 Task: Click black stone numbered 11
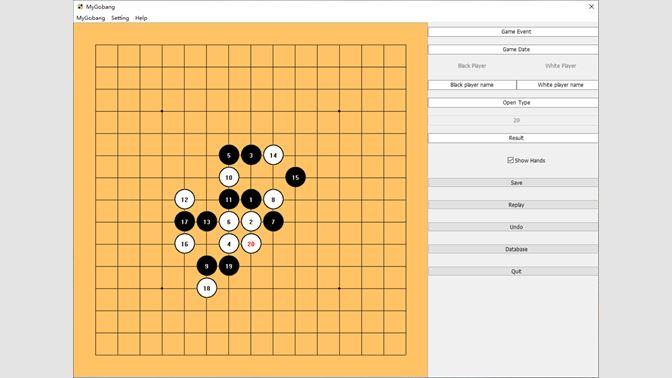click(229, 199)
